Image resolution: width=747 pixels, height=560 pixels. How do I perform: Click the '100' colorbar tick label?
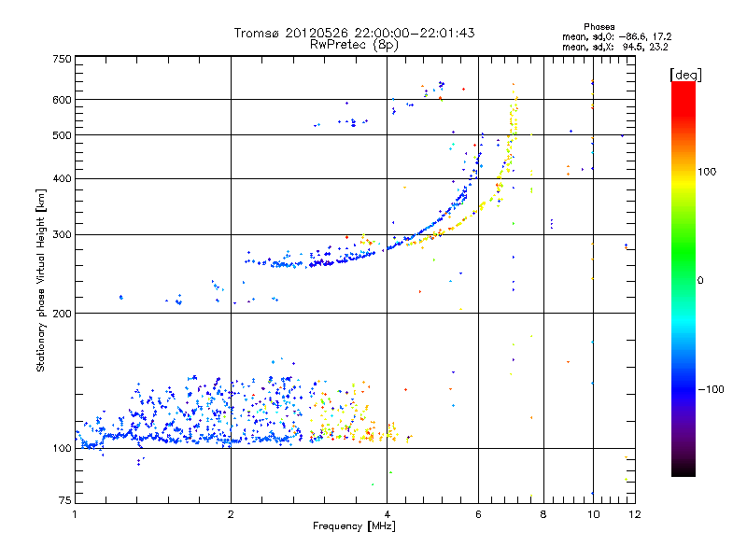coord(707,172)
